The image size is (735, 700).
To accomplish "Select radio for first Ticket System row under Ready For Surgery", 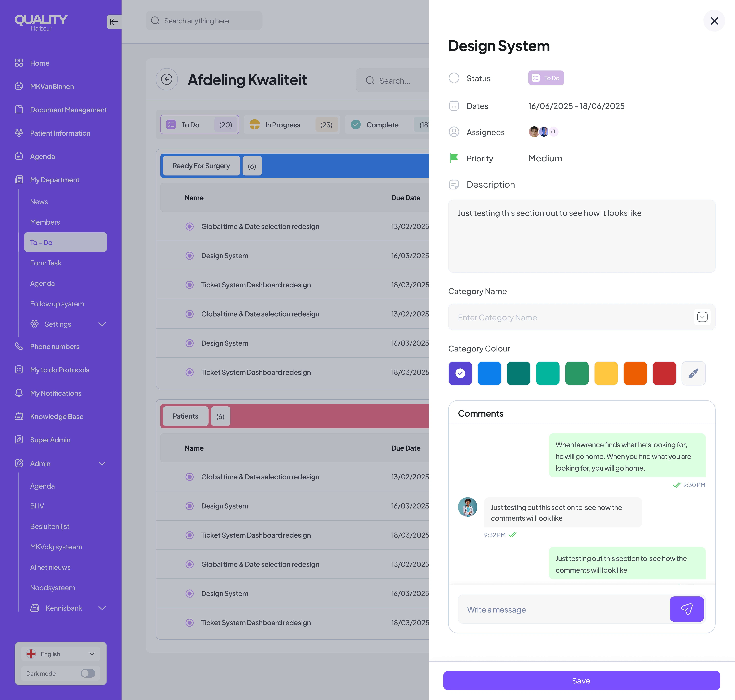I will tap(190, 285).
